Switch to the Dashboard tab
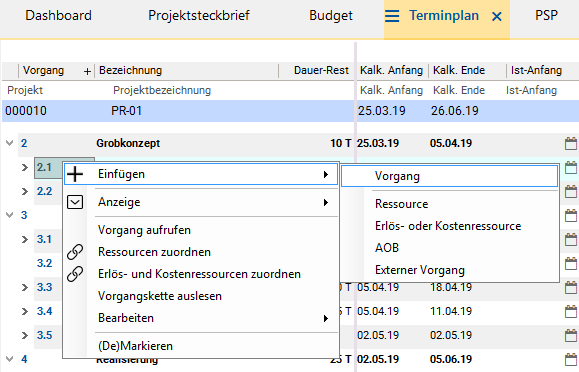 pos(58,16)
